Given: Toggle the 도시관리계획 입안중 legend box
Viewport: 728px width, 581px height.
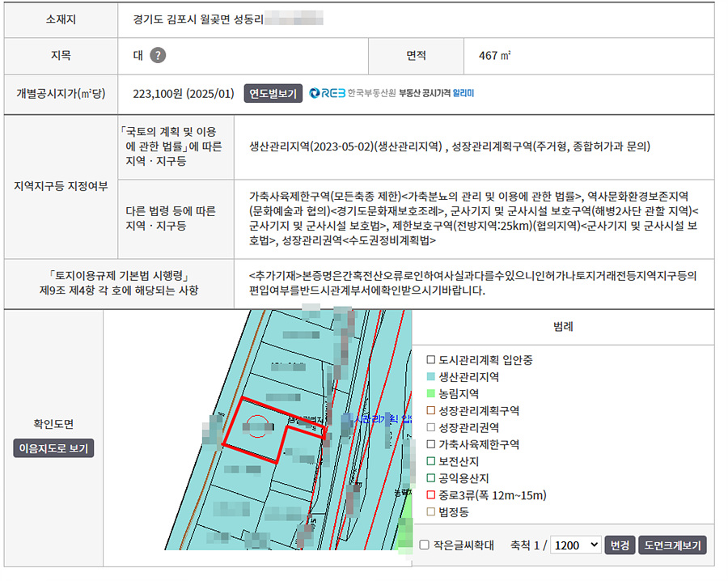Looking at the screenshot, I should pos(431,360).
